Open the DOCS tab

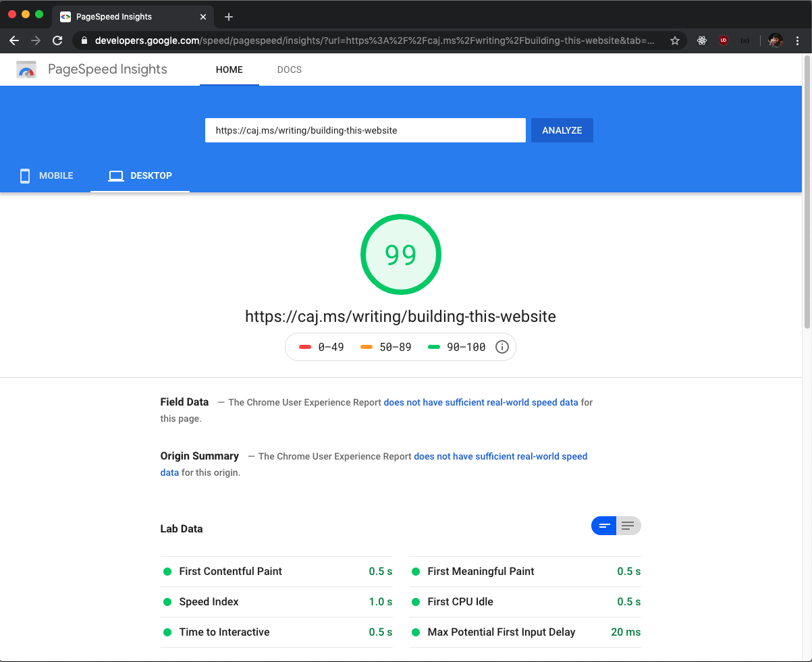pos(290,70)
